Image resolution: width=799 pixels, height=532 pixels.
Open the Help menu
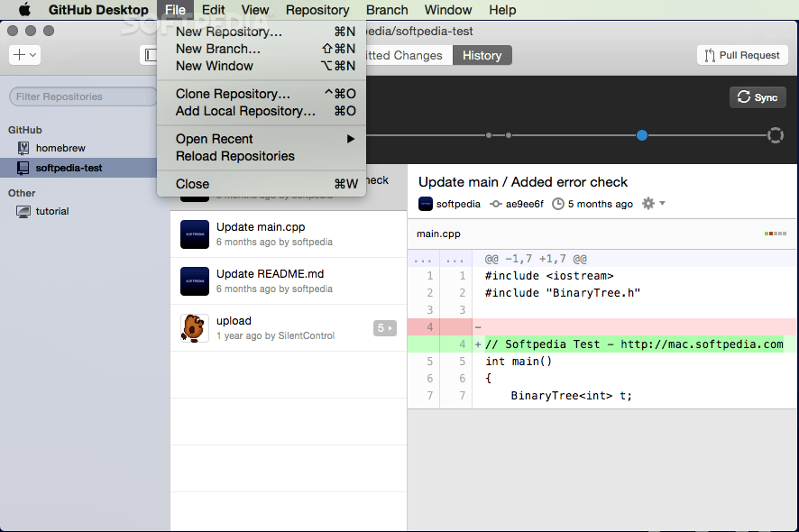click(x=502, y=10)
